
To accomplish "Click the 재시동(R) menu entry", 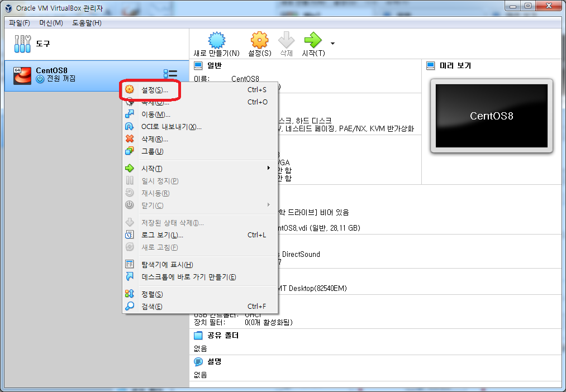I will [x=200, y=193].
